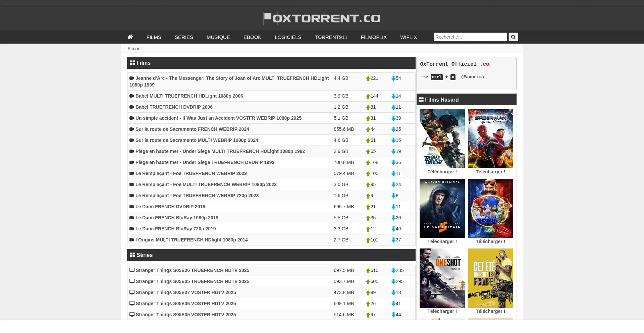This screenshot has height=333, width=644.
Task: Click the green up arrow for Jeanne d'Arc seeds
Action: [368, 78]
